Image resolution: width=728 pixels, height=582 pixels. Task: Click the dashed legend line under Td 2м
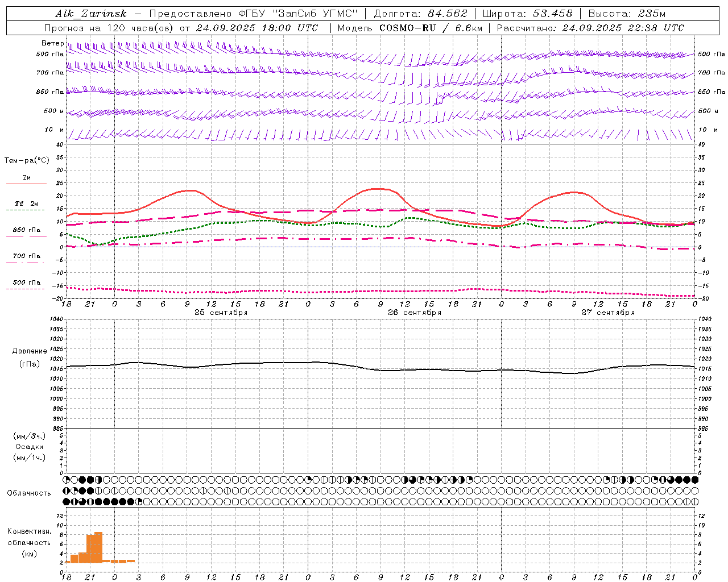25,210
